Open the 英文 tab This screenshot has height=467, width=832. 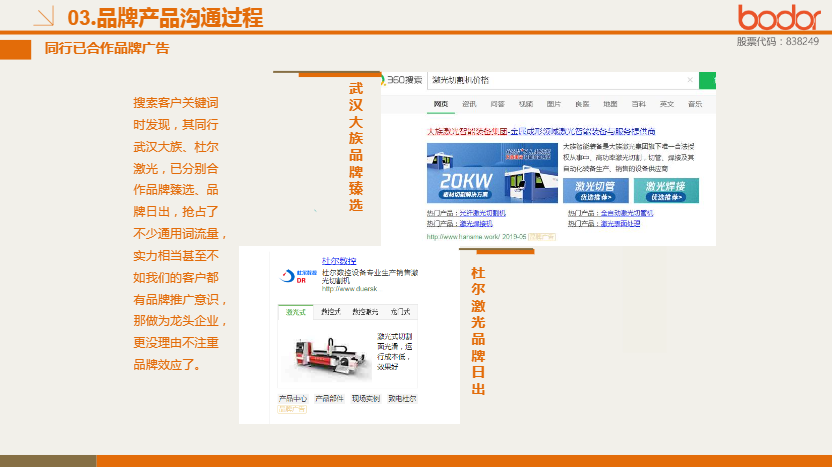coord(666,104)
